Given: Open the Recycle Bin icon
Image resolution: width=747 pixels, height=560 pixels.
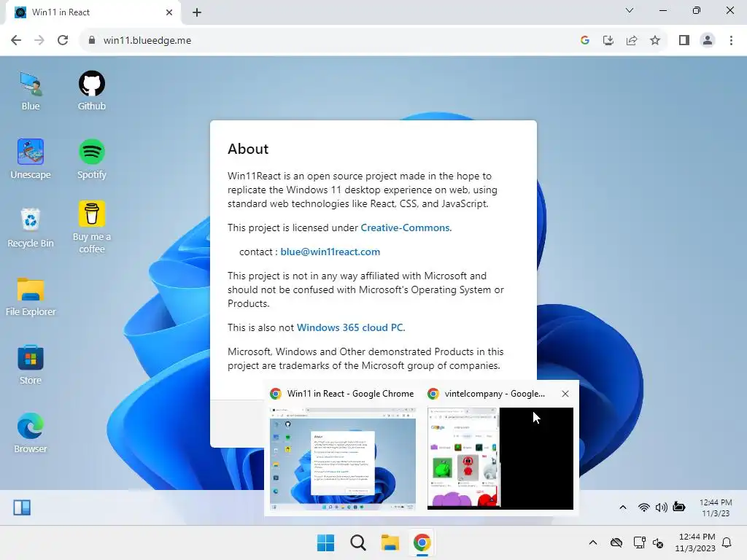Looking at the screenshot, I should click(x=31, y=228).
